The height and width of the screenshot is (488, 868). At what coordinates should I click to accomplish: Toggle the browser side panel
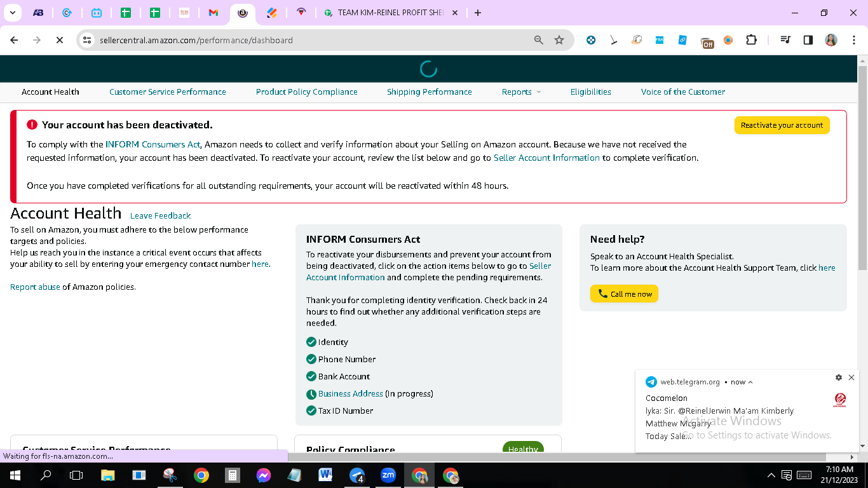808,40
